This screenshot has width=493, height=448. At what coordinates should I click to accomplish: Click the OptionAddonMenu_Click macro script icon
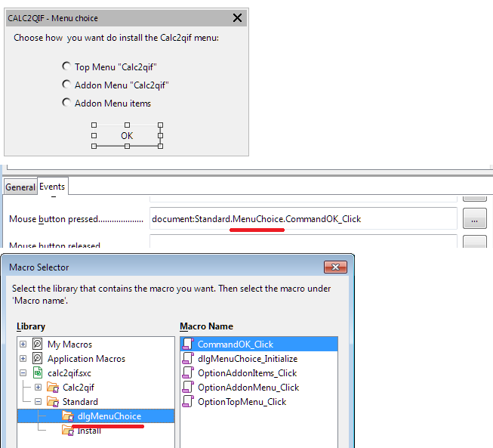(x=188, y=387)
